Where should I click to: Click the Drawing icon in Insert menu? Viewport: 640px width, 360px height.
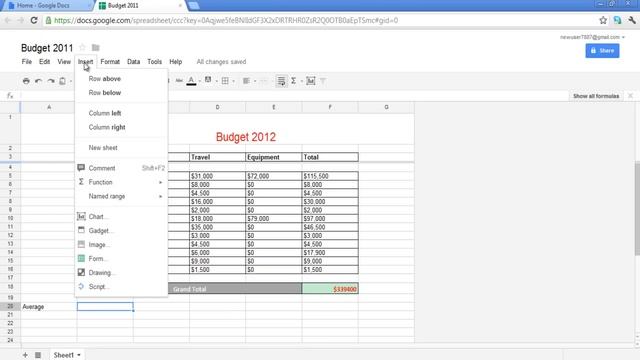click(81, 272)
